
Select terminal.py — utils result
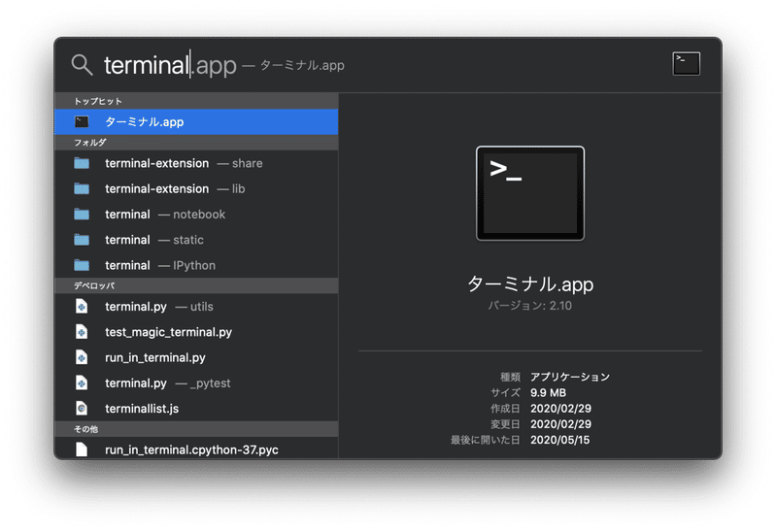(x=196, y=307)
